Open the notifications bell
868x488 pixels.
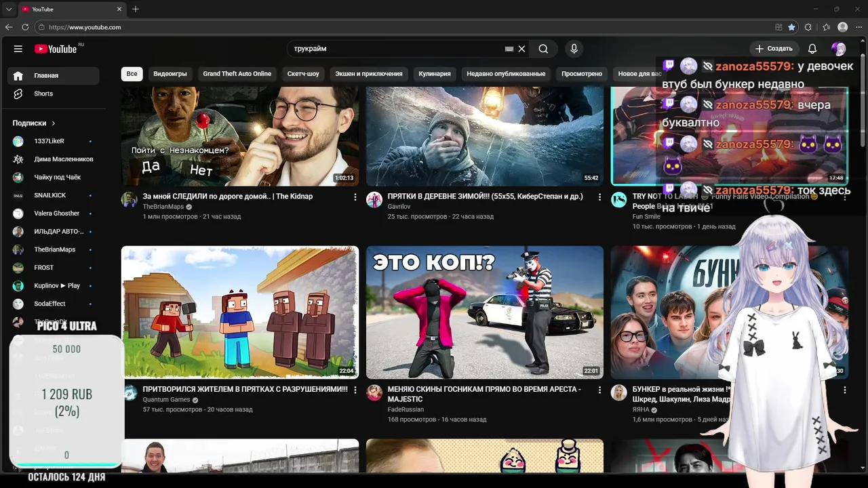[812, 49]
